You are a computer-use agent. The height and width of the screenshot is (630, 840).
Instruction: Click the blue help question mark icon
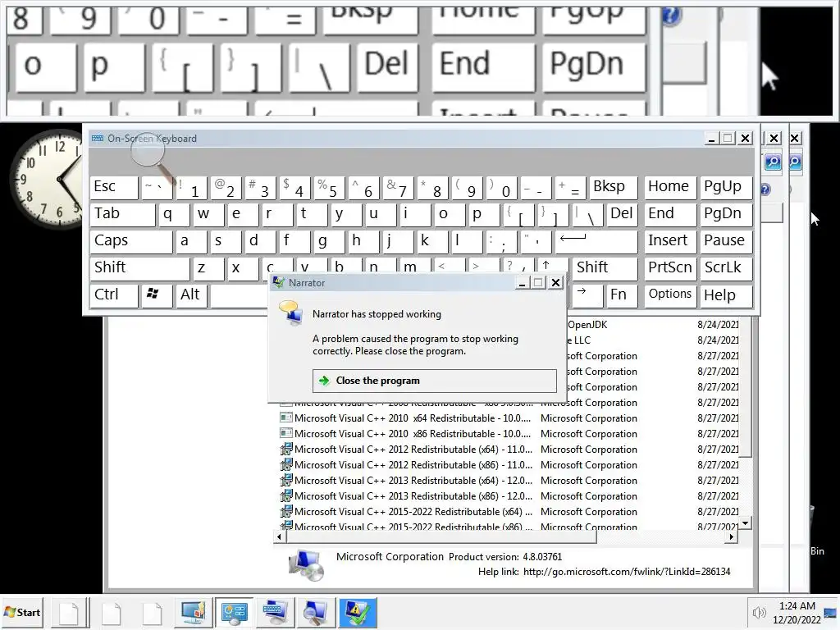tap(765, 189)
